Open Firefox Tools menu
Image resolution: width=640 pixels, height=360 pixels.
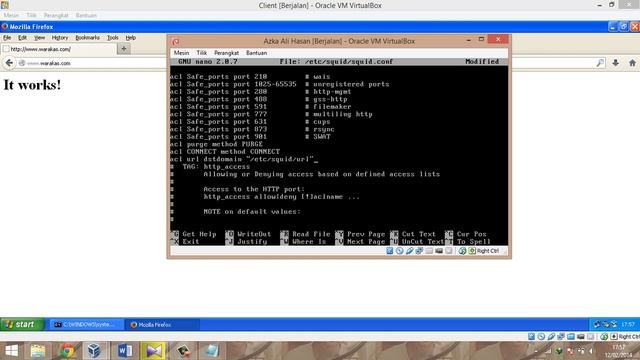[113, 38]
